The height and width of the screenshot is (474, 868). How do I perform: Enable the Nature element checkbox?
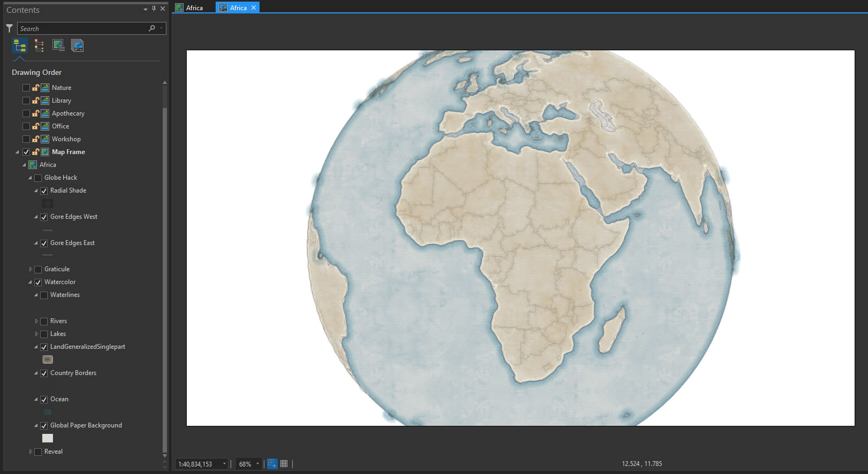(26, 88)
